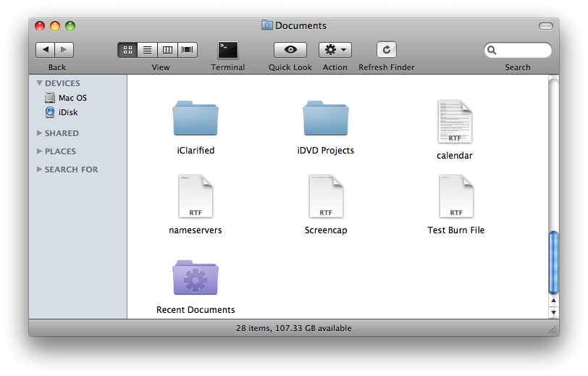
Task: Select the iDVD Projects folder
Action: click(326, 119)
